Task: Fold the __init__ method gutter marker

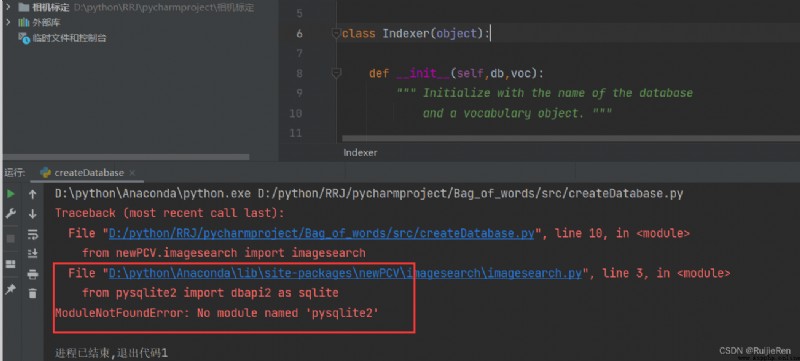Action: click(x=336, y=73)
